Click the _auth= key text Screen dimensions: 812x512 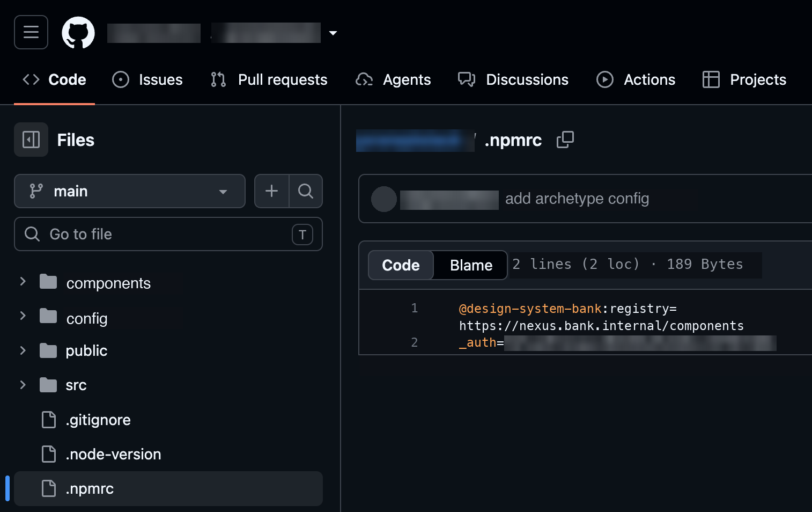coord(481,342)
